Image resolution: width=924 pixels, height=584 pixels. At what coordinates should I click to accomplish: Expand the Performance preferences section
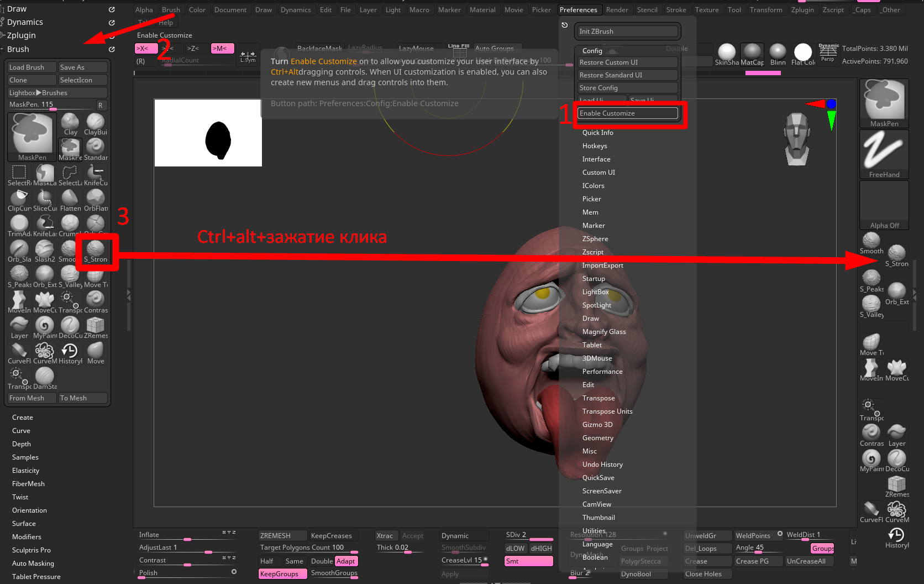[602, 372]
